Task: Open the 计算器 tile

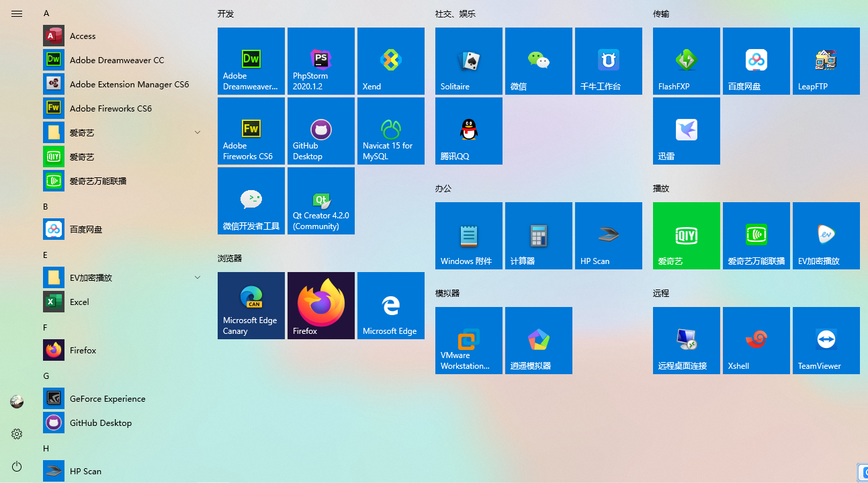Action: tap(539, 236)
